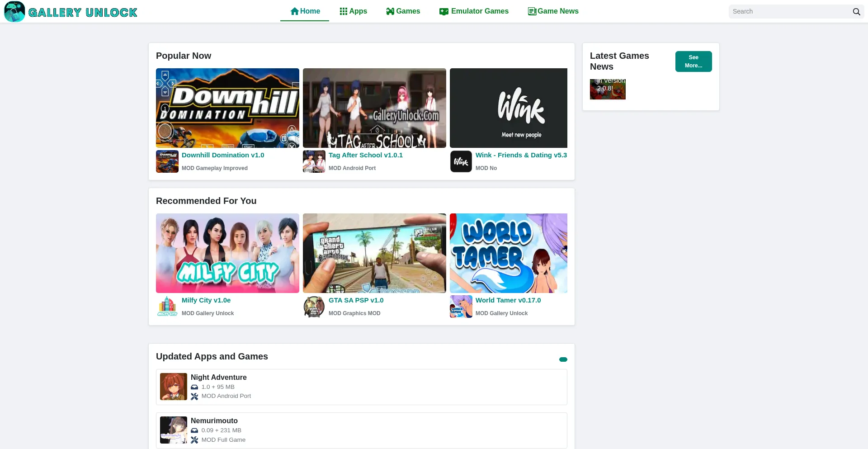868x449 pixels.
Task: Open the World Tamer banner image
Action: coord(508,253)
